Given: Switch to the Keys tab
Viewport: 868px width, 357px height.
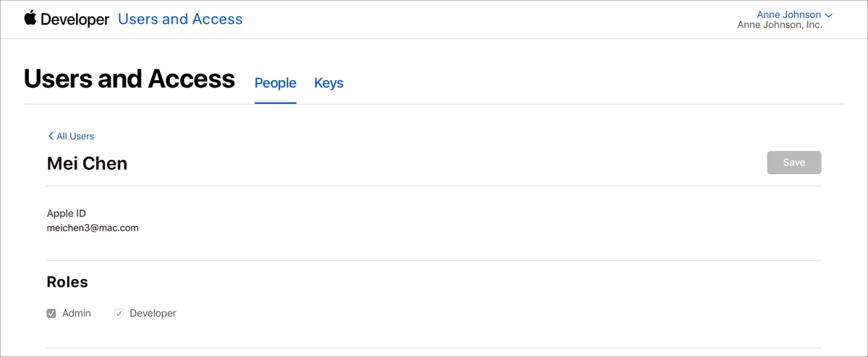Looking at the screenshot, I should coord(328,83).
